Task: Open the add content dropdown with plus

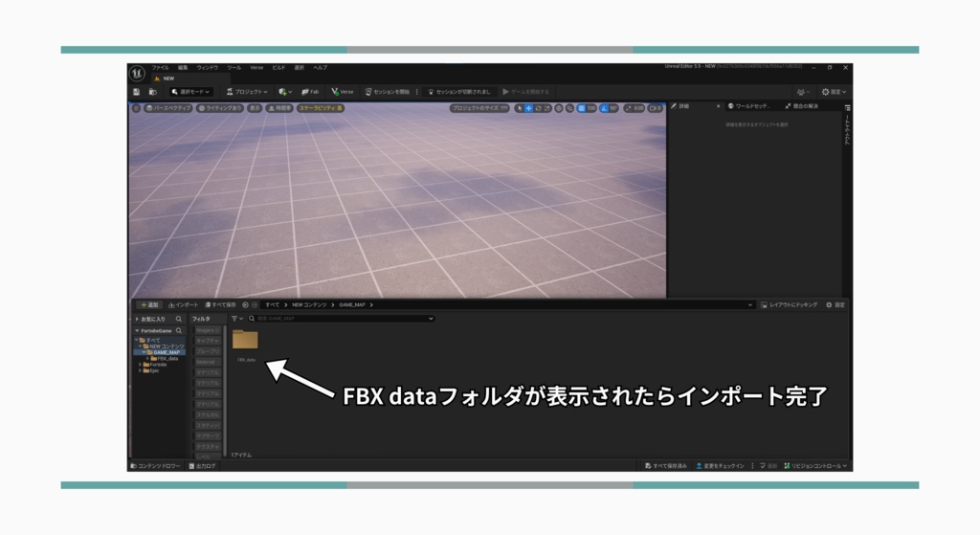Action: click(285, 92)
